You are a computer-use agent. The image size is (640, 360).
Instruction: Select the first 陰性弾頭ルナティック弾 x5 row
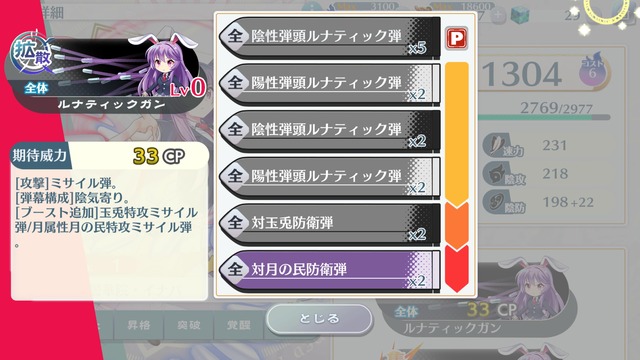point(330,37)
